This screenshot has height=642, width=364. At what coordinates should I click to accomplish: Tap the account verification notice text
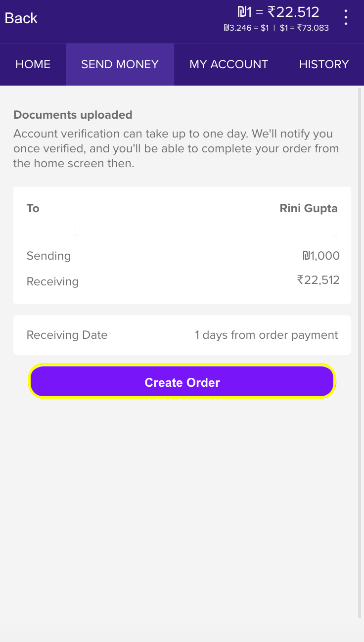click(x=176, y=148)
